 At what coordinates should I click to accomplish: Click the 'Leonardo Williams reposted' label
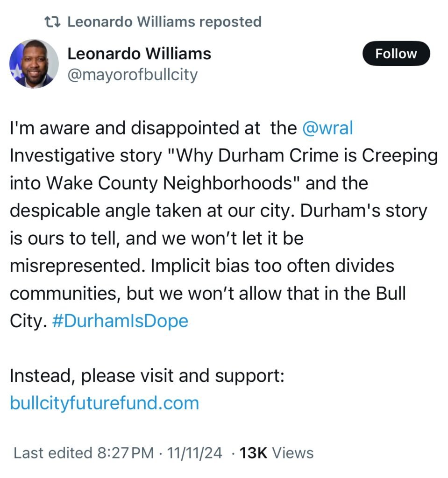click(164, 22)
